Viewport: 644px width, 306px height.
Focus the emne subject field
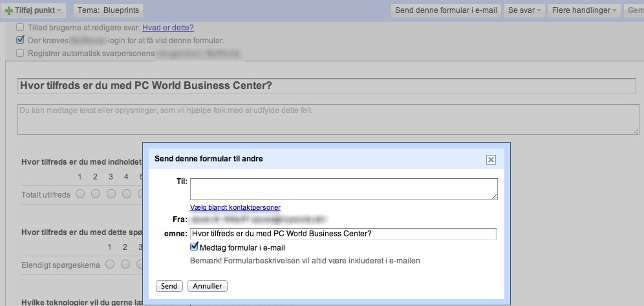[343, 234]
